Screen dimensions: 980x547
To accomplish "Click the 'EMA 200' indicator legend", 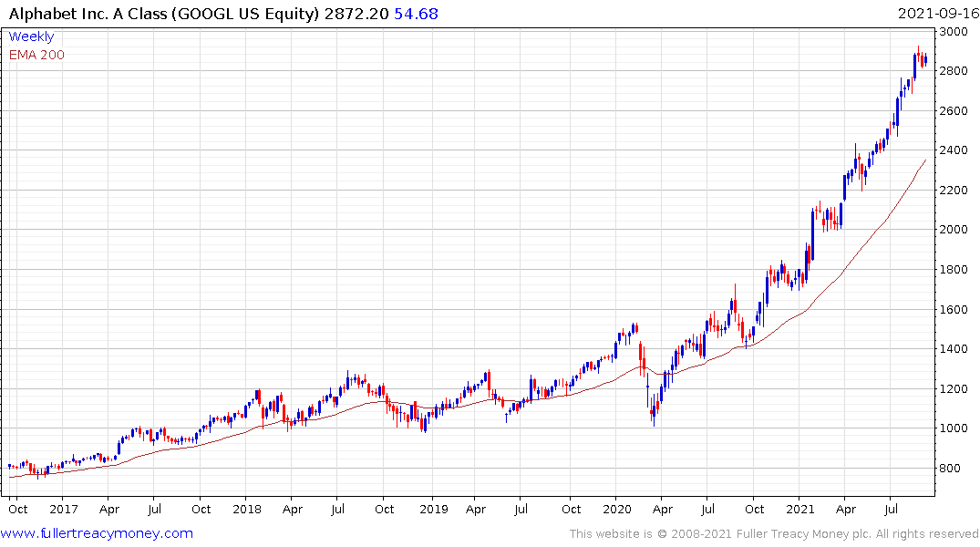I will (x=36, y=55).
